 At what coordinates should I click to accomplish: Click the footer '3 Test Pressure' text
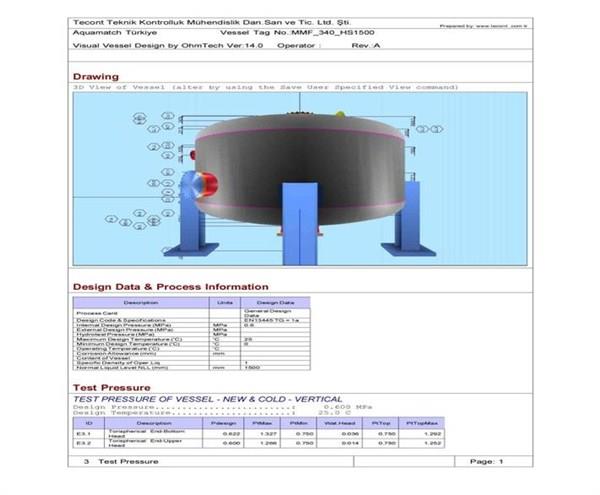click(121, 462)
